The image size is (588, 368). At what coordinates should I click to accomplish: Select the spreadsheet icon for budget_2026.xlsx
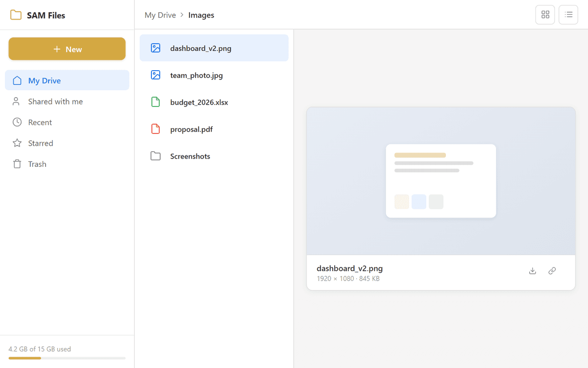(155, 102)
